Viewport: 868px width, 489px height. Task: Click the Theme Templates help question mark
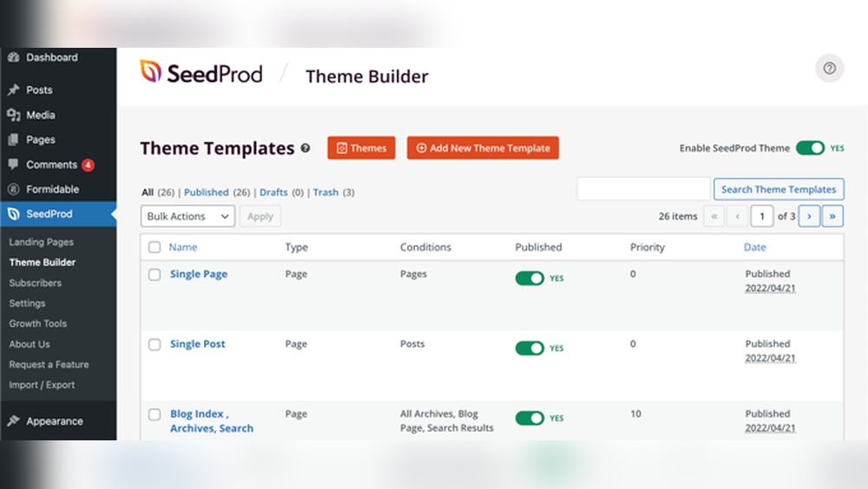[x=305, y=149]
